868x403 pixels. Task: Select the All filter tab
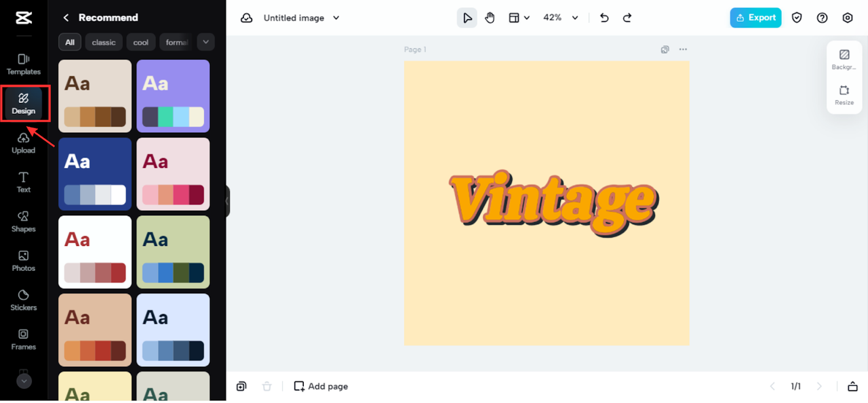70,42
